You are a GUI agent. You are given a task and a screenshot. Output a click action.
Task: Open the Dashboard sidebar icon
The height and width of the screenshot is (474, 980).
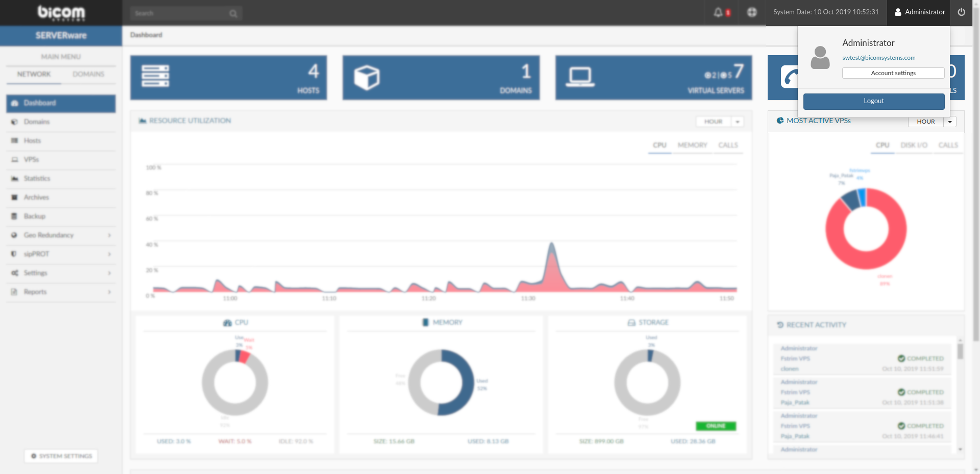[x=14, y=103]
